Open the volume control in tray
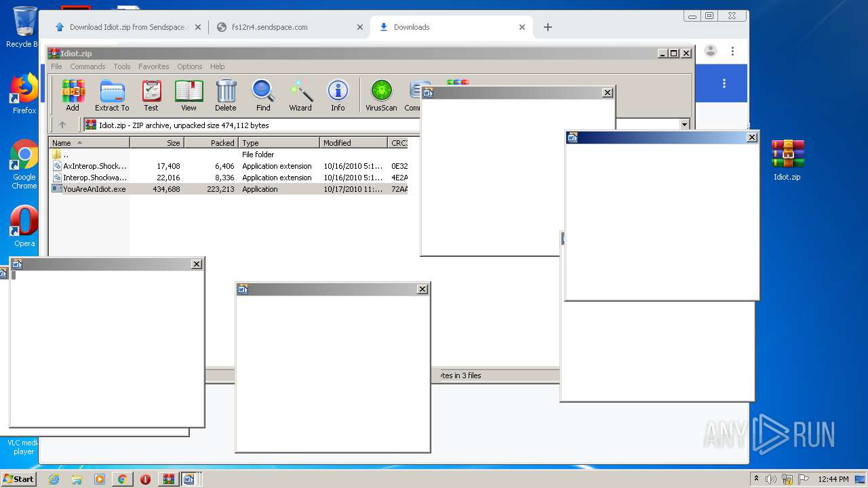 point(771,479)
